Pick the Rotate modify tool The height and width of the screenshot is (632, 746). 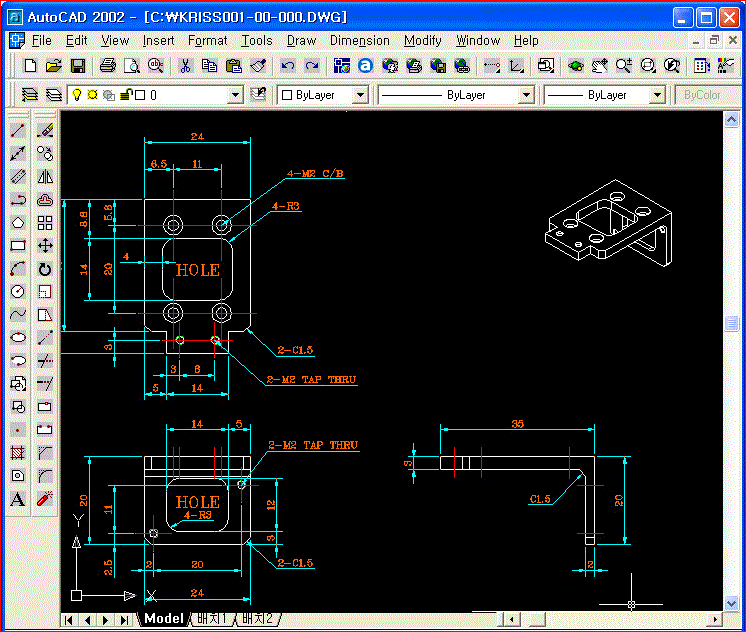tap(45, 269)
